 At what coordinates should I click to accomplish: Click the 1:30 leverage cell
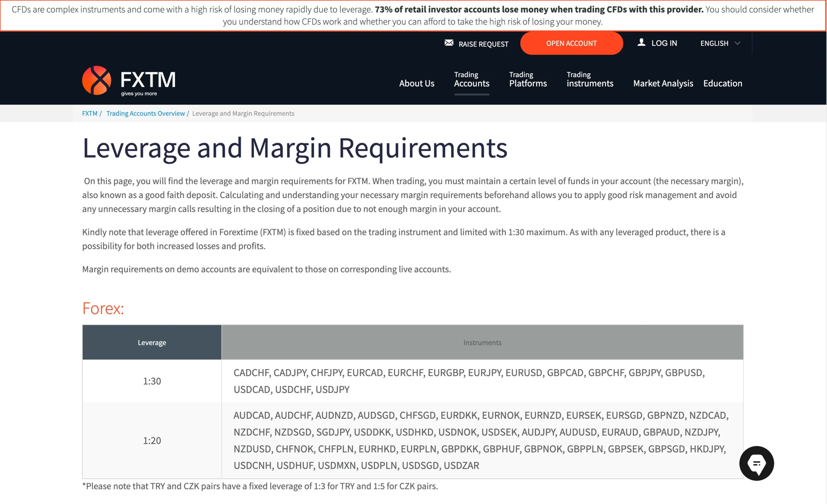point(152,381)
